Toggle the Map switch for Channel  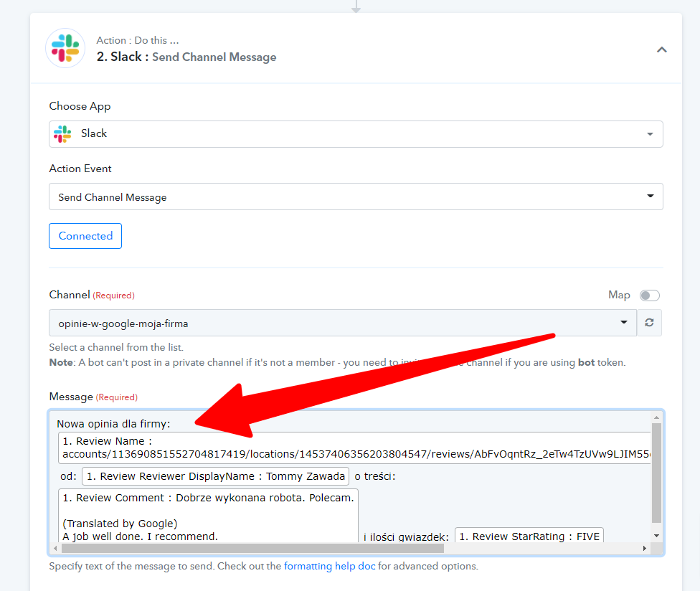(x=649, y=295)
